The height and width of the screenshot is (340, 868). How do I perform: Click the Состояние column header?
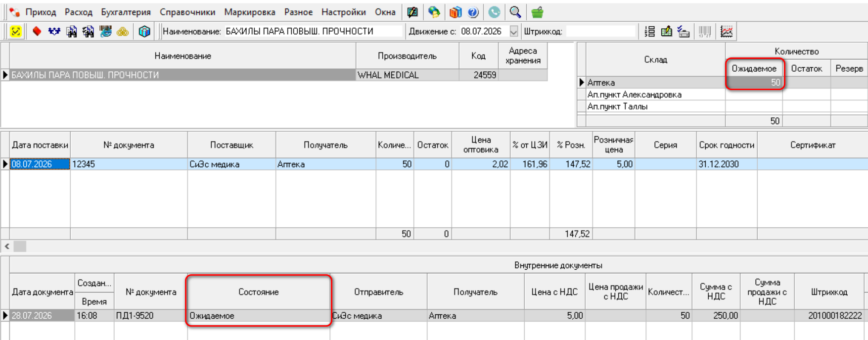pyautogui.click(x=259, y=292)
